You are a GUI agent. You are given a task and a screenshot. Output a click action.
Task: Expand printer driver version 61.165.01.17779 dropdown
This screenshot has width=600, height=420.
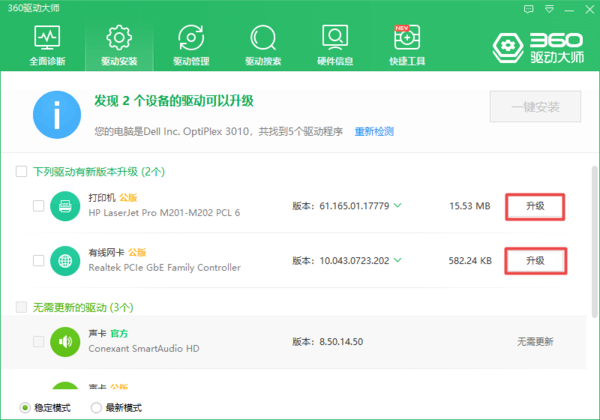point(398,206)
